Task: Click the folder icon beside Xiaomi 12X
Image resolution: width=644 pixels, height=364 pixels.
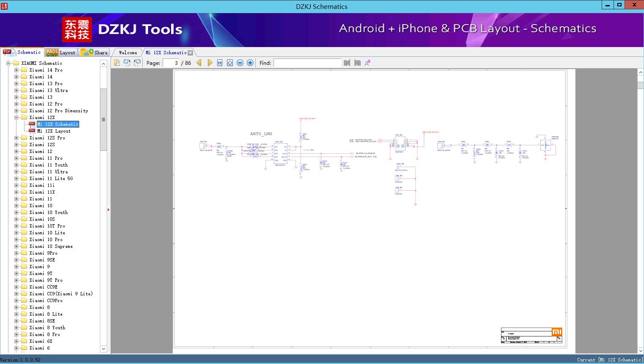Action: (x=24, y=117)
